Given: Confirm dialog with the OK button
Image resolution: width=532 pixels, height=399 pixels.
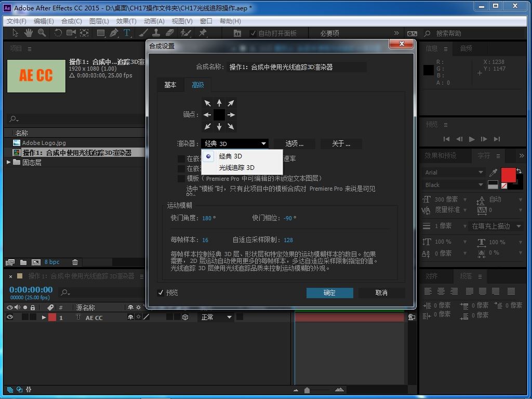Looking at the screenshot, I should point(329,293).
